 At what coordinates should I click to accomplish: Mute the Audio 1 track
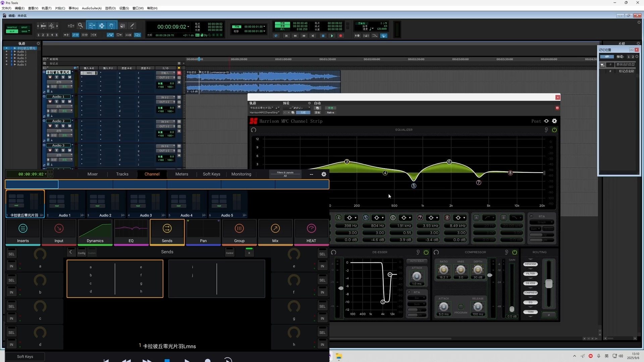69,102
